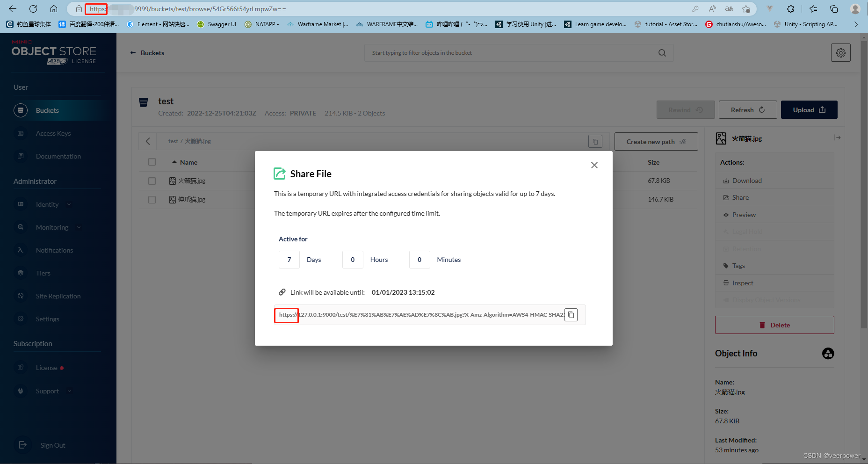The width and height of the screenshot is (868, 464).
Task: Open the Object Info round badge icon
Action: tap(828, 354)
